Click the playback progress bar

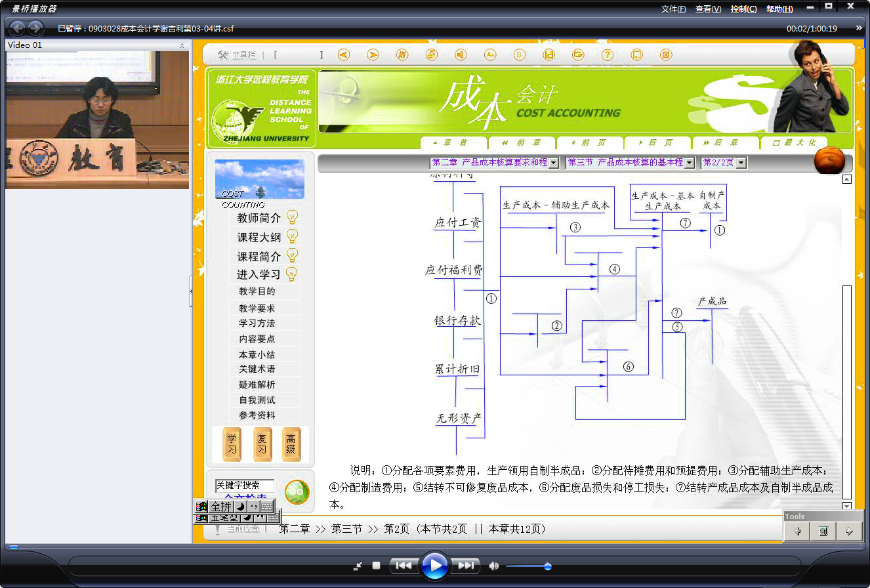(x=434, y=547)
